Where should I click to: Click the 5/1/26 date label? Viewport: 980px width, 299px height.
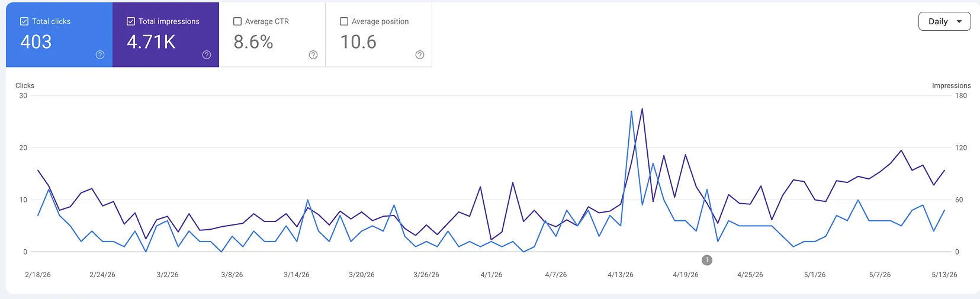point(815,275)
